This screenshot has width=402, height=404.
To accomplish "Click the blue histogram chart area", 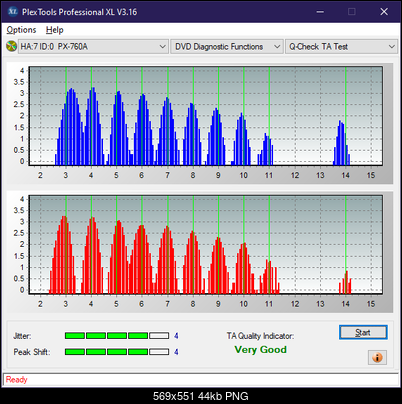I will coord(206,116).
